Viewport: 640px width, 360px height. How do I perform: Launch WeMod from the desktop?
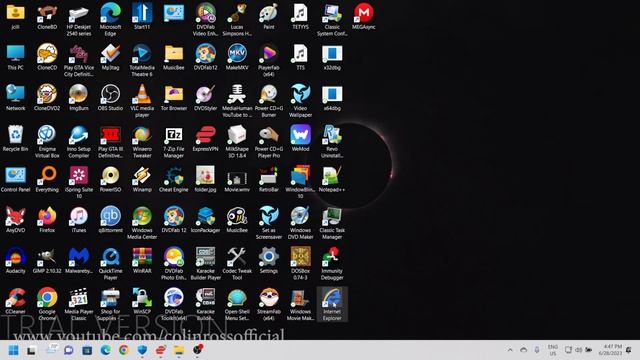point(300,139)
